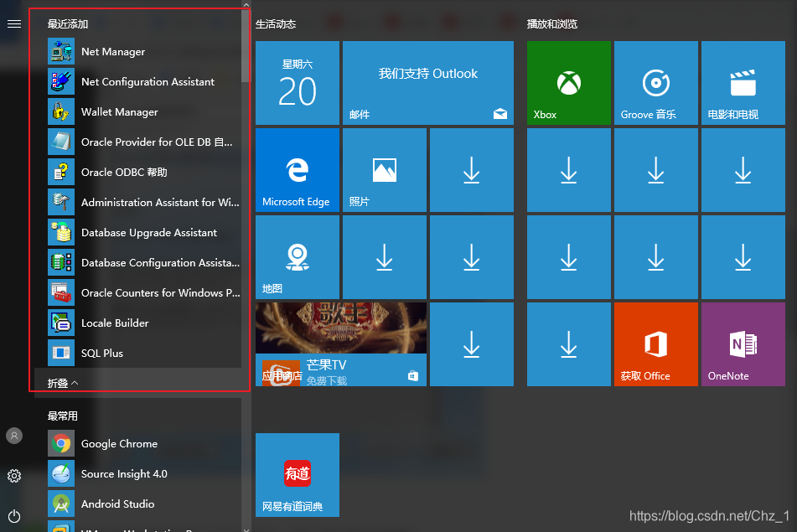This screenshot has width=797, height=532.
Task: Select the SQL Plus text label
Action: (102, 354)
